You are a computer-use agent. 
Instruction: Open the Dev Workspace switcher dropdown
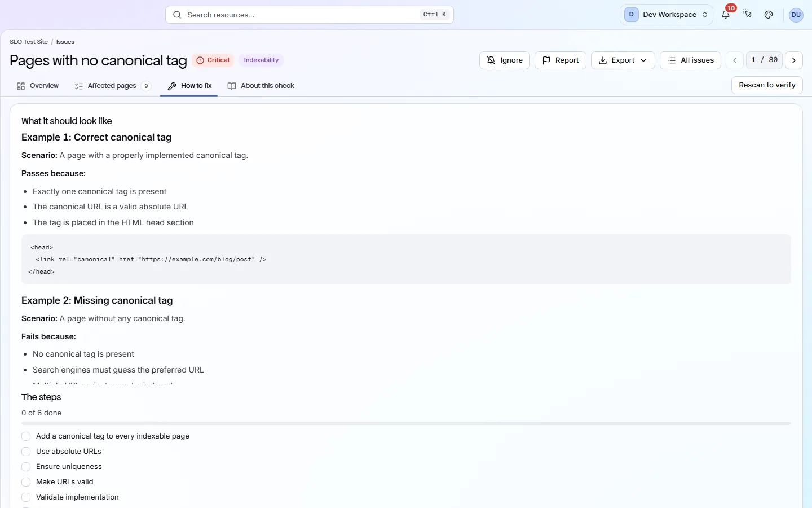tap(666, 15)
